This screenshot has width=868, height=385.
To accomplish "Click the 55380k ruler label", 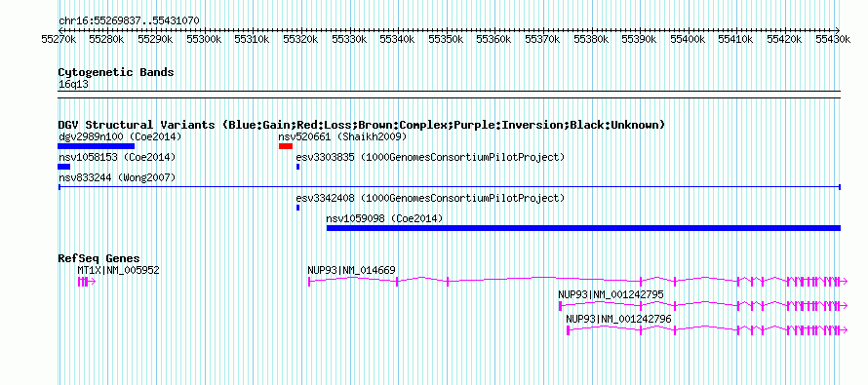I will (x=591, y=39).
